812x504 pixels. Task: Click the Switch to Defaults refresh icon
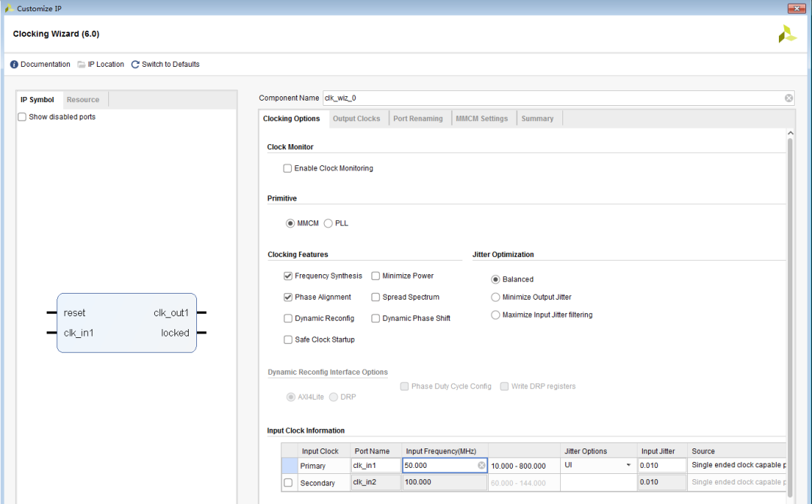click(135, 65)
